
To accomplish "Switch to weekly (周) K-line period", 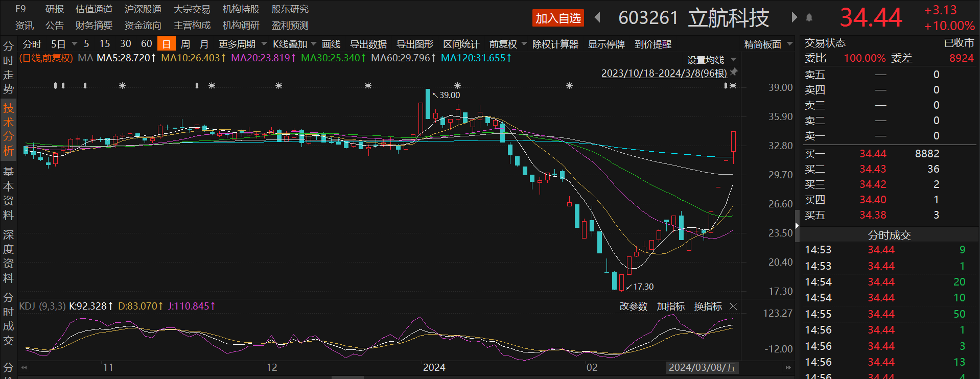I will (x=185, y=44).
